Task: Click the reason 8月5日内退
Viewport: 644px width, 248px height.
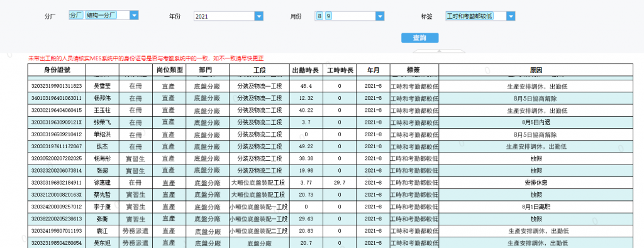Action: pos(536,122)
